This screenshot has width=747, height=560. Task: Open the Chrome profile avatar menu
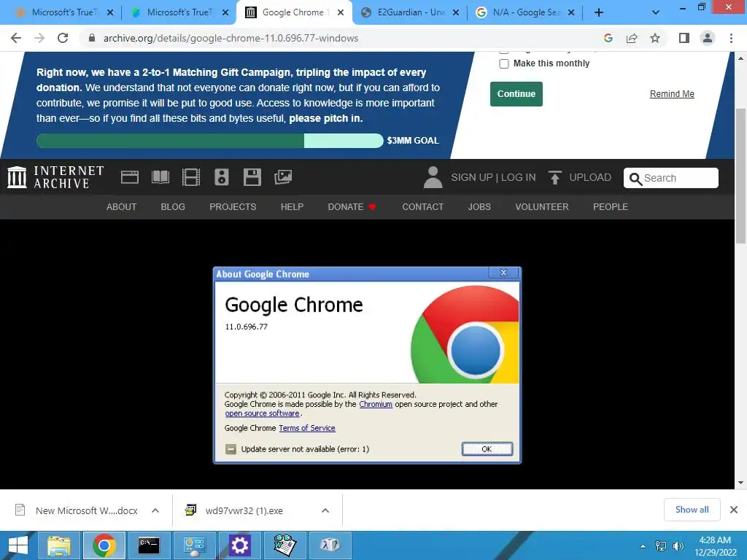click(x=708, y=38)
